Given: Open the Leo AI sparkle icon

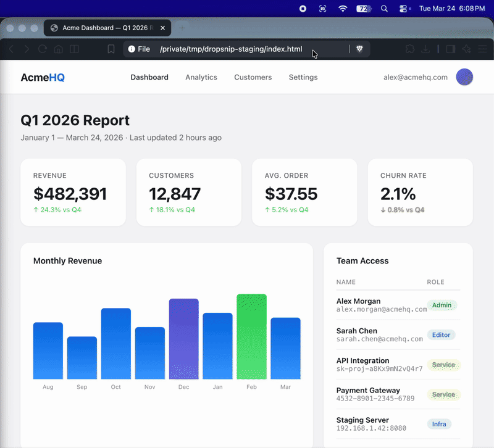Looking at the screenshot, I should coord(467,49).
